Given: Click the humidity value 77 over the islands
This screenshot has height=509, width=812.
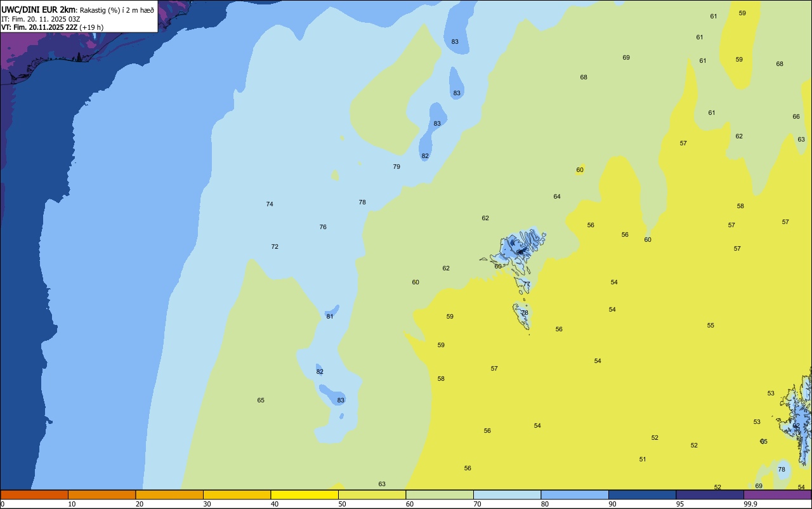Looking at the screenshot, I should tap(527, 284).
